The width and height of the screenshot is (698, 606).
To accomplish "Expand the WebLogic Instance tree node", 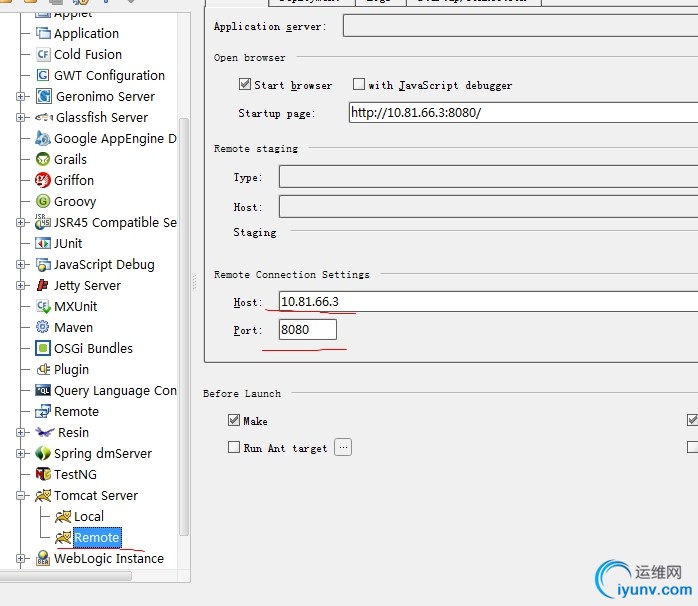I will click(x=20, y=558).
